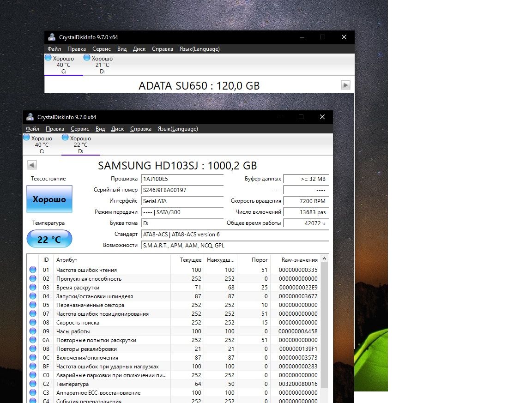Open Сервис menu in front window
This screenshot has width=532, height=403.
pyautogui.click(x=80, y=129)
